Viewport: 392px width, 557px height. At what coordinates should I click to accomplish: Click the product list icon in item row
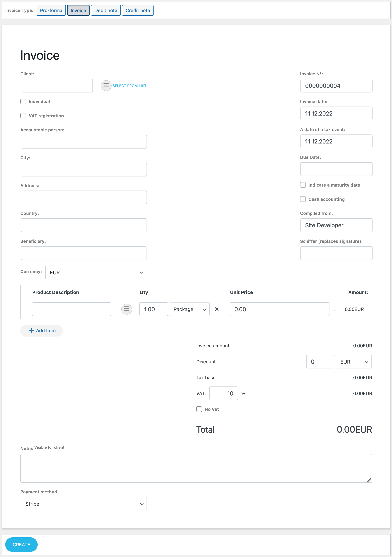(126, 309)
